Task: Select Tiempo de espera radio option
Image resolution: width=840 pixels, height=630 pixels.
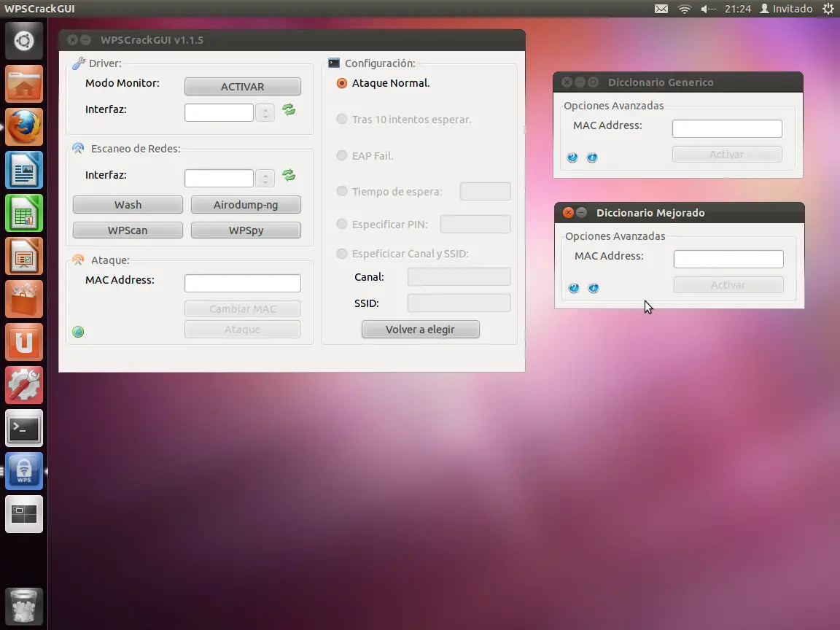Action: 342,191
